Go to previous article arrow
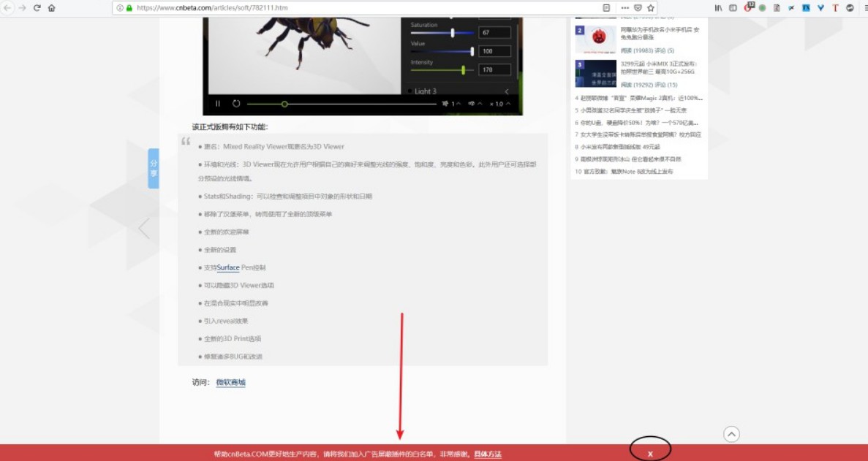 (x=144, y=229)
